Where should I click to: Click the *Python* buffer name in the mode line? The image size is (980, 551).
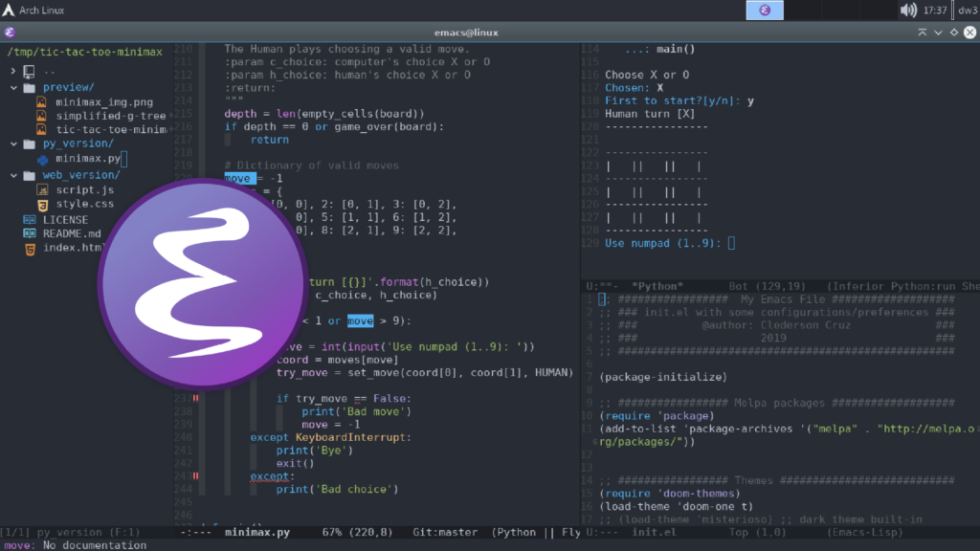coord(657,286)
